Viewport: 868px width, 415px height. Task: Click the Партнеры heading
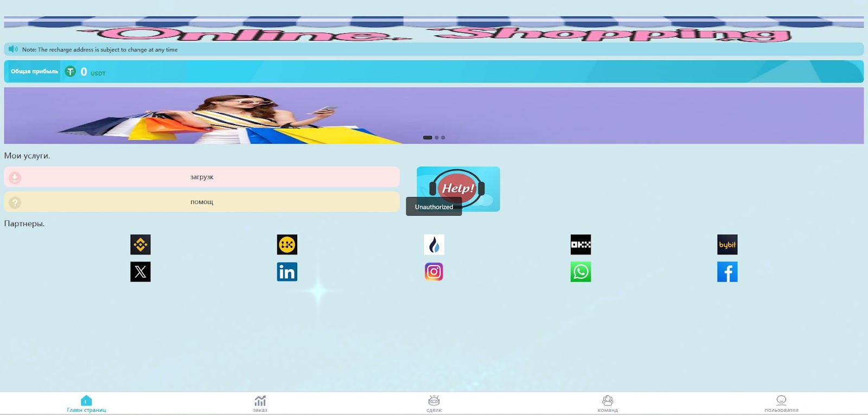click(x=24, y=224)
